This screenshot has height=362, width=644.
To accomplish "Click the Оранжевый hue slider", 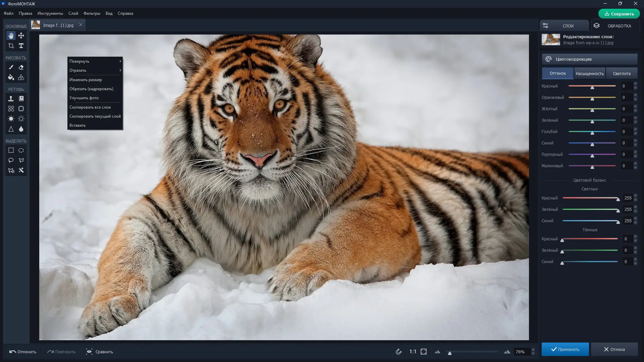I will [592, 98].
